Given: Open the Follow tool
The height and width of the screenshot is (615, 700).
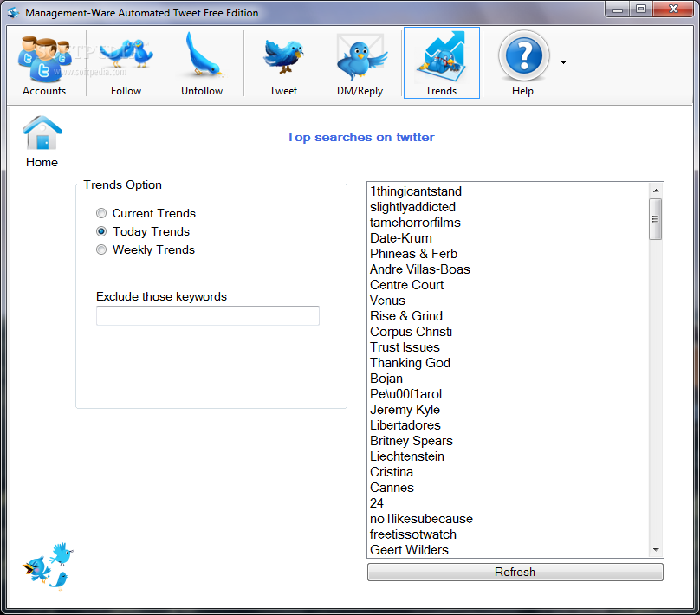Looking at the screenshot, I should pyautogui.click(x=126, y=63).
